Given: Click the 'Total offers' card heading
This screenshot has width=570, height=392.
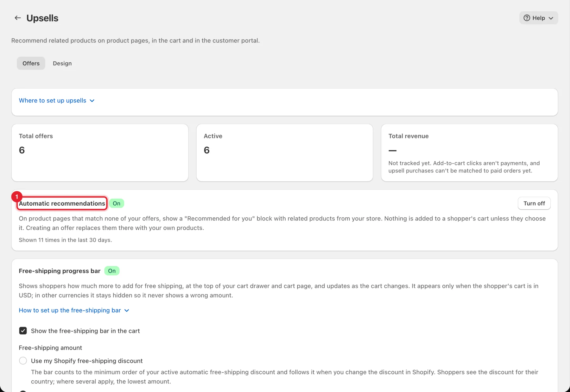Looking at the screenshot, I should 36,136.
